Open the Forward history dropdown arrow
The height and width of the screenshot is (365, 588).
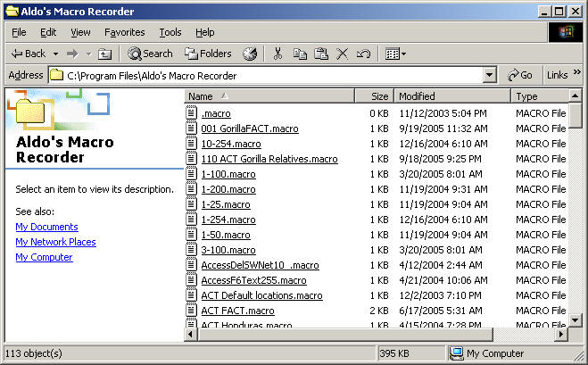(x=88, y=54)
